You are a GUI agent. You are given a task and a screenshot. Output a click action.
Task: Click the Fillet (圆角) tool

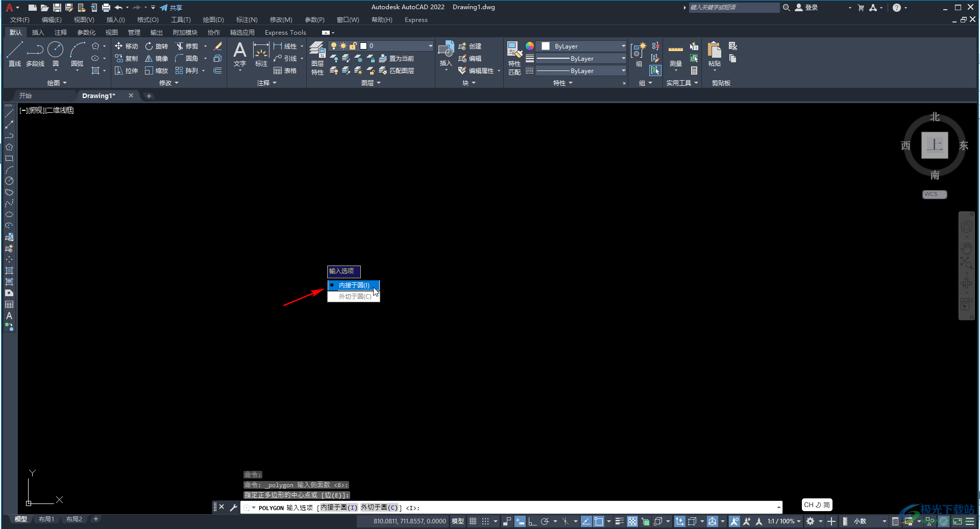(187, 58)
